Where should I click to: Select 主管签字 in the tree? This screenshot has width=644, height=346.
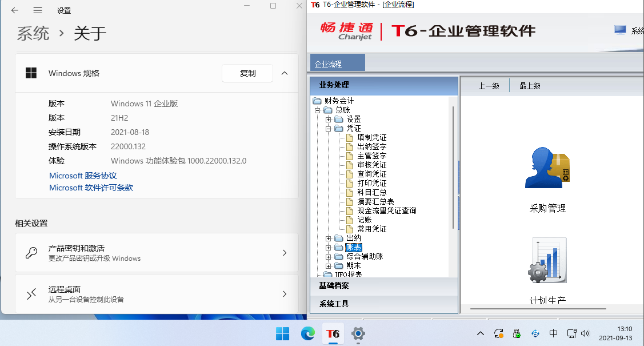(371, 156)
